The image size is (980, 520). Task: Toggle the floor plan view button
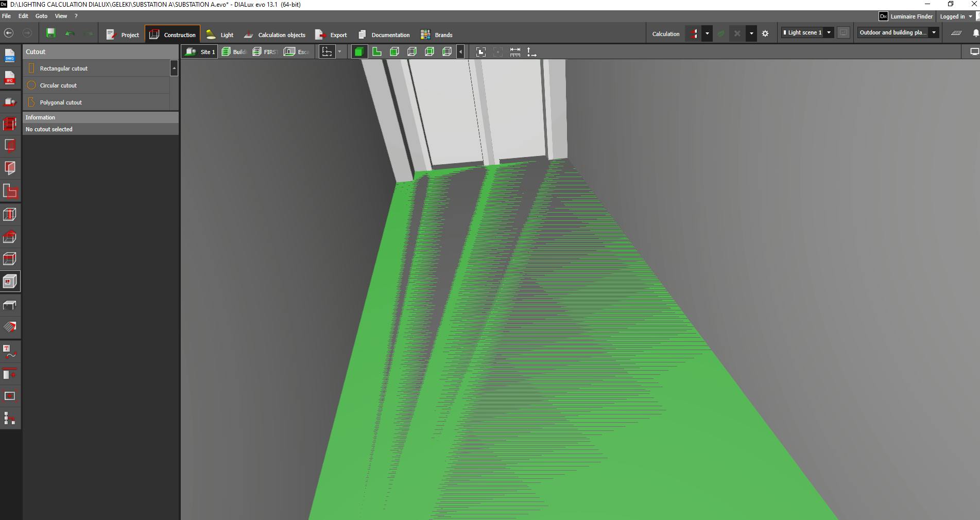coord(376,51)
